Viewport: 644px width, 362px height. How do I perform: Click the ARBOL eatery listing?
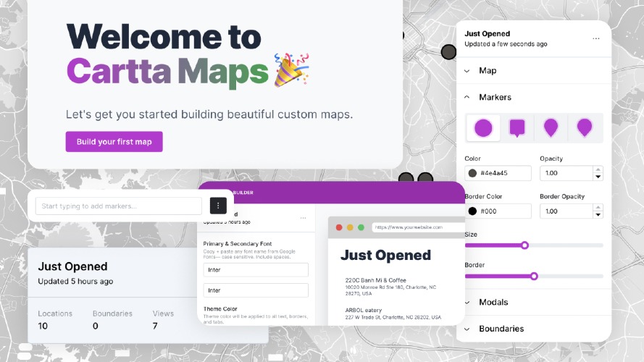pos(393,313)
